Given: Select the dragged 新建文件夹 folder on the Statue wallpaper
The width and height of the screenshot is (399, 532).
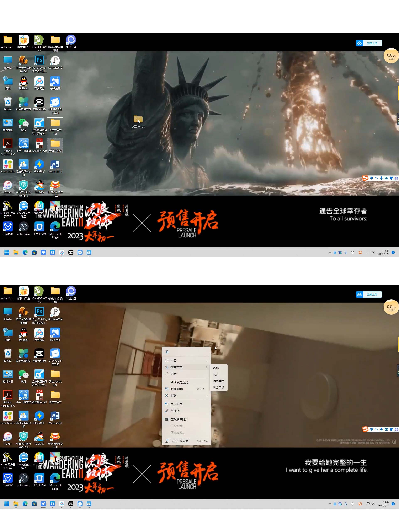Looking at the screenshot, I should click(x=138, y=121).
